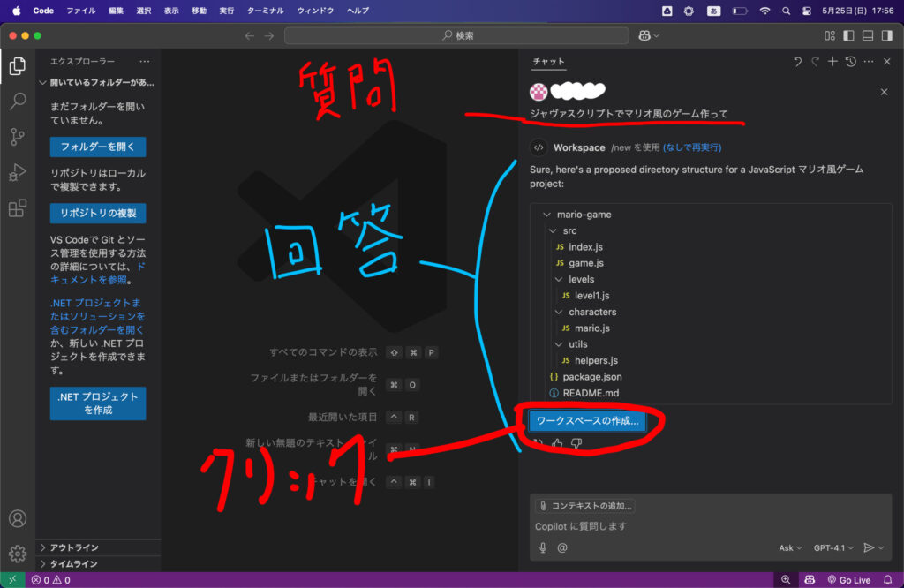Click the コンテキストの追加 button
Image resolution: width=904 pixels, height=588 pixels.
pos(585,506)
